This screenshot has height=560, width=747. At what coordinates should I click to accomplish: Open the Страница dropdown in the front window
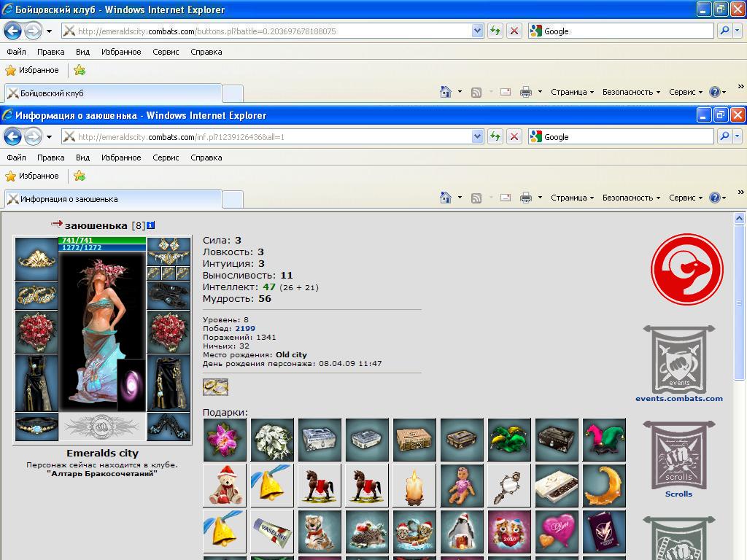[x=572, y=198]
